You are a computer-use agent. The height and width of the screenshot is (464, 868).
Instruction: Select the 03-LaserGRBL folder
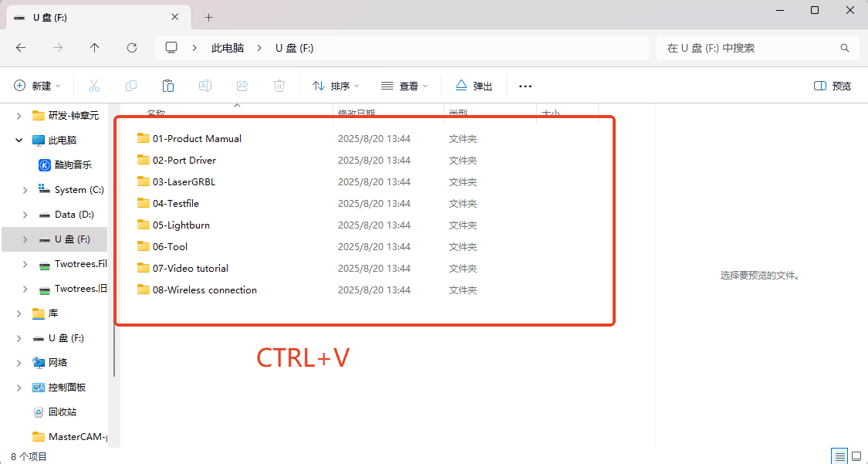pyautogui.click(x=184, y=182)
